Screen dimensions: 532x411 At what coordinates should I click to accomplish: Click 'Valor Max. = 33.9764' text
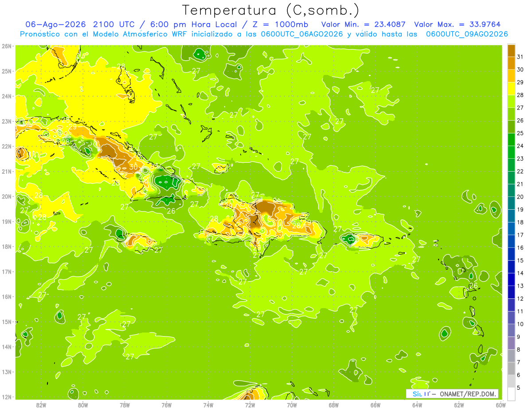point(457,24)
